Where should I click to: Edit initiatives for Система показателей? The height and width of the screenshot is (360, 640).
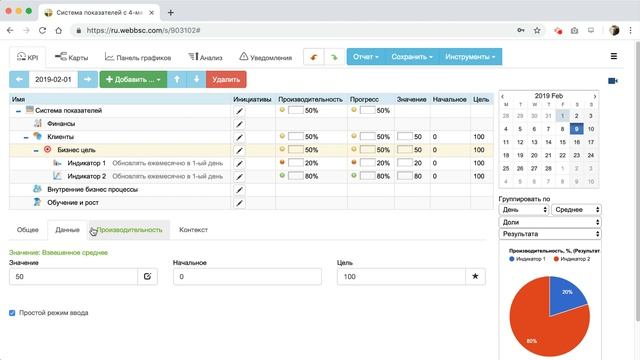pos(240,111)
